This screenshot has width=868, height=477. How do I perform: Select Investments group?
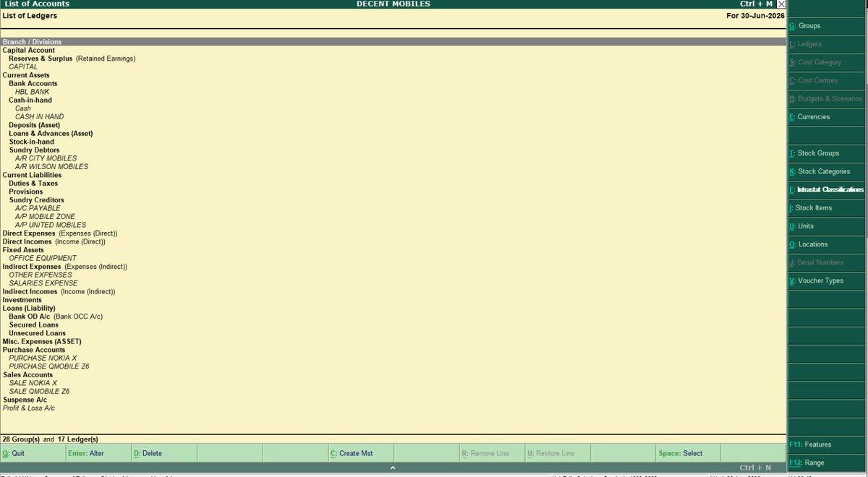22,300
